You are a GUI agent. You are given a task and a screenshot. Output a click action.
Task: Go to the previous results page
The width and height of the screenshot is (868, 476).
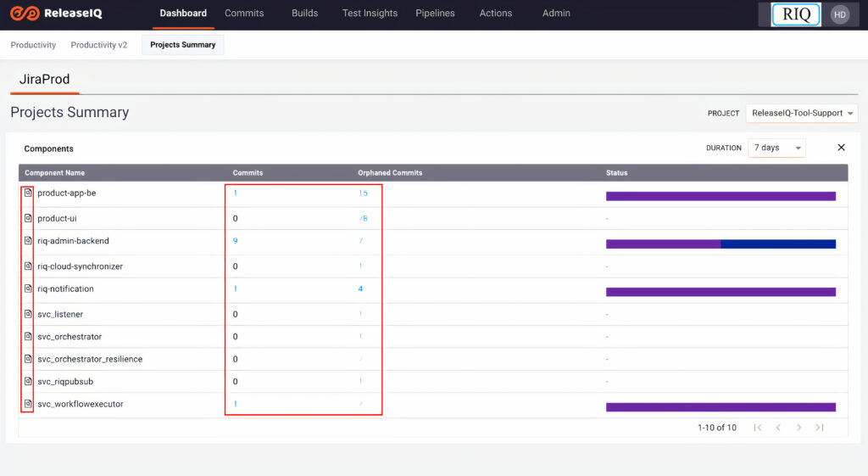coord(778,428)
